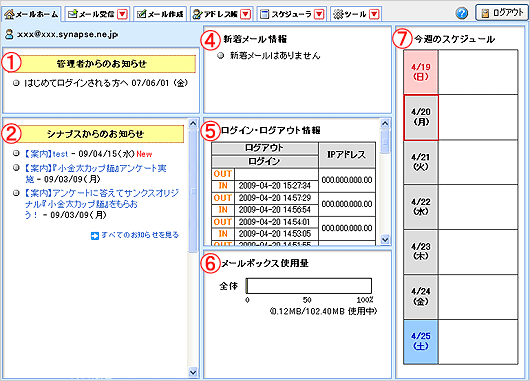Select 4/23 (木) in weekly schedule
The height and width of the screenshot is (381, 530).
421,252
